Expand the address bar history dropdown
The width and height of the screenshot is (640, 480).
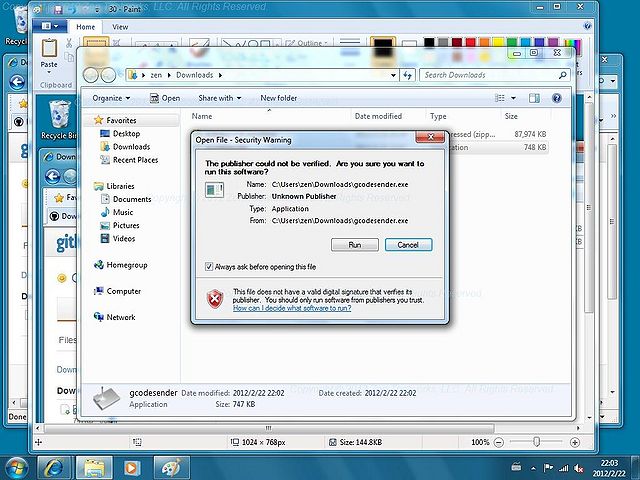393,75
